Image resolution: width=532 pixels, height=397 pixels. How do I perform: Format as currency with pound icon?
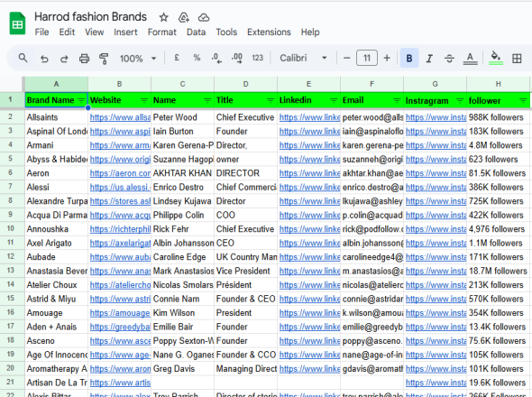coord(177,58)
